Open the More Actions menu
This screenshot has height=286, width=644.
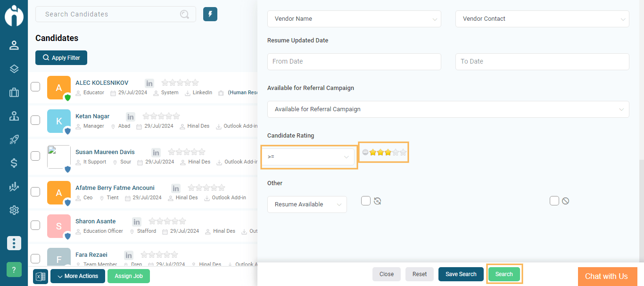click(78, 276)
